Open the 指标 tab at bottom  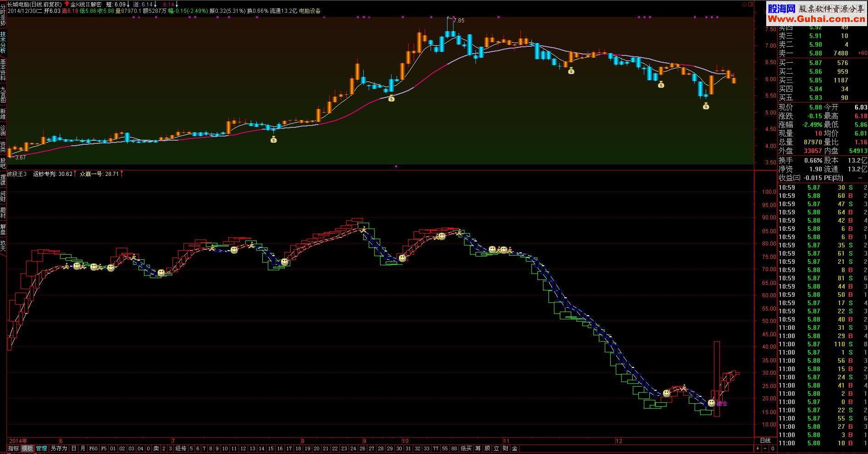coord(14,449)
